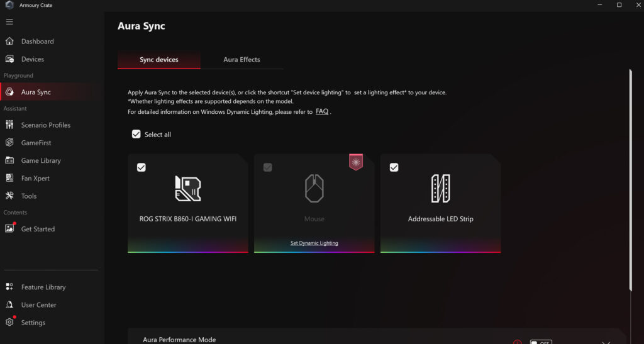
Task: Switch to the Aura Effects tab
Action: (241, 60)
